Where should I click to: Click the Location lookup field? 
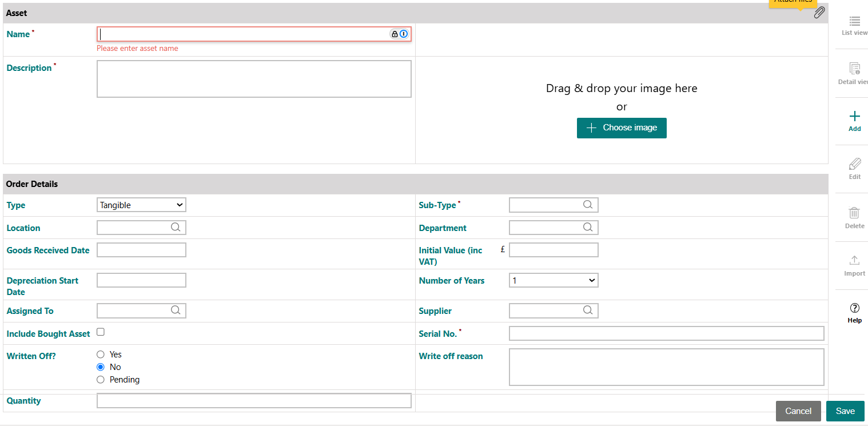[141, 228]
